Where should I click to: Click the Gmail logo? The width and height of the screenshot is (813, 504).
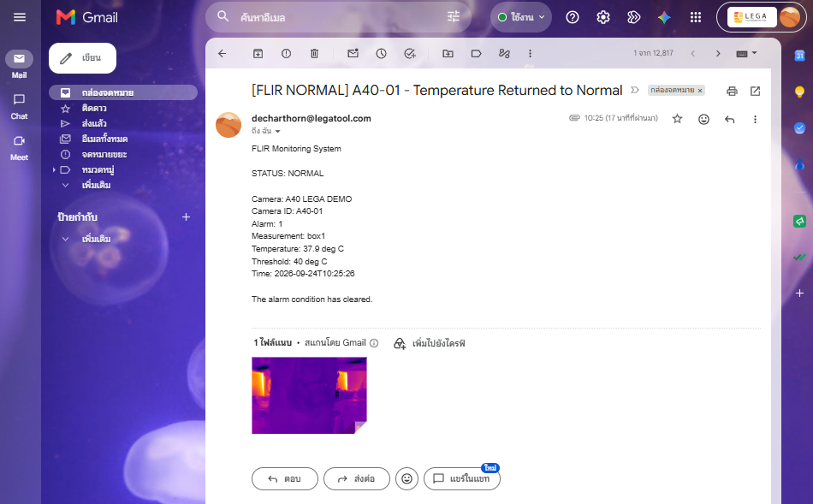(87, 17)
